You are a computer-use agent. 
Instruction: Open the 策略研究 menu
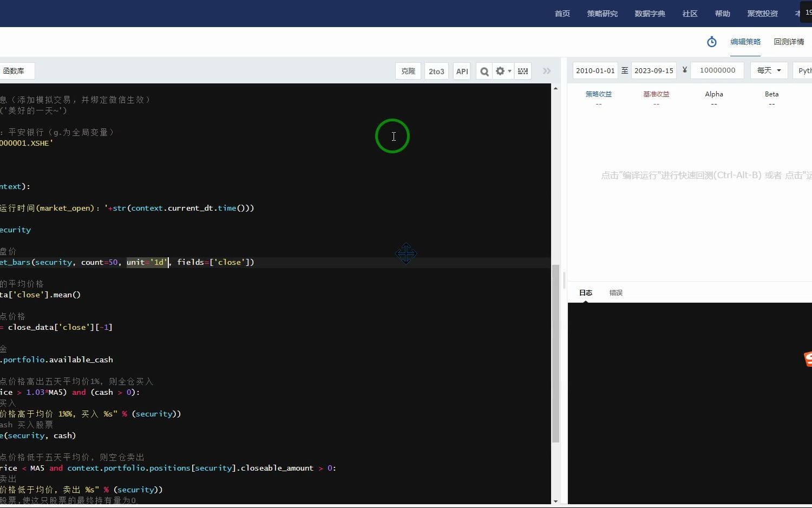603,14
